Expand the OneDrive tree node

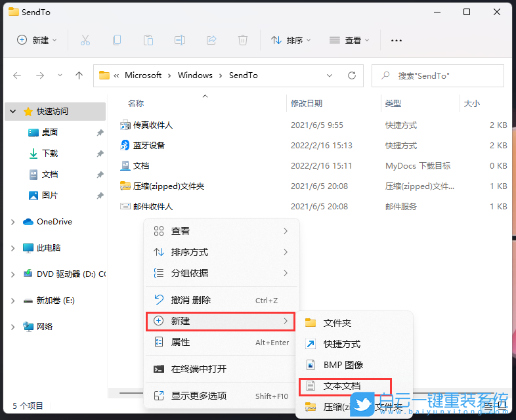click(x=13, y=222)
